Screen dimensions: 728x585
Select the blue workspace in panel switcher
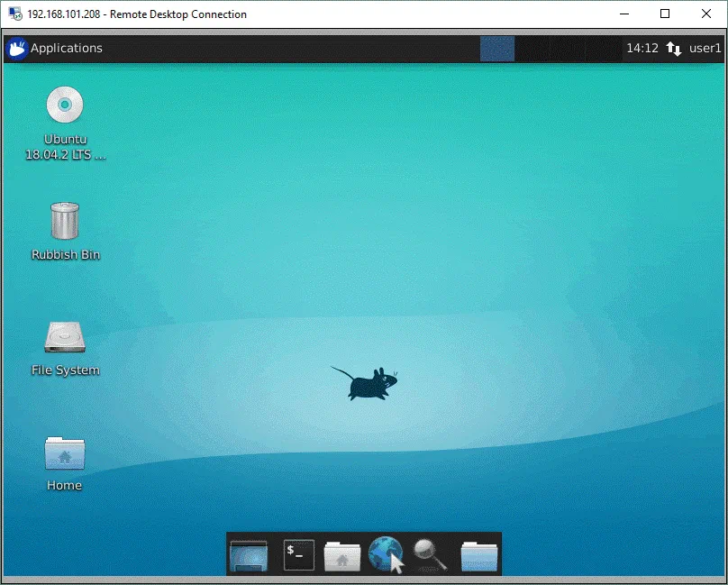click(x=497, y=49)
